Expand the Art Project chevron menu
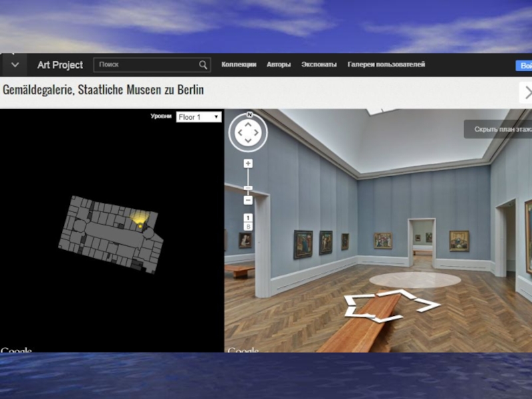 pos(15,65)
